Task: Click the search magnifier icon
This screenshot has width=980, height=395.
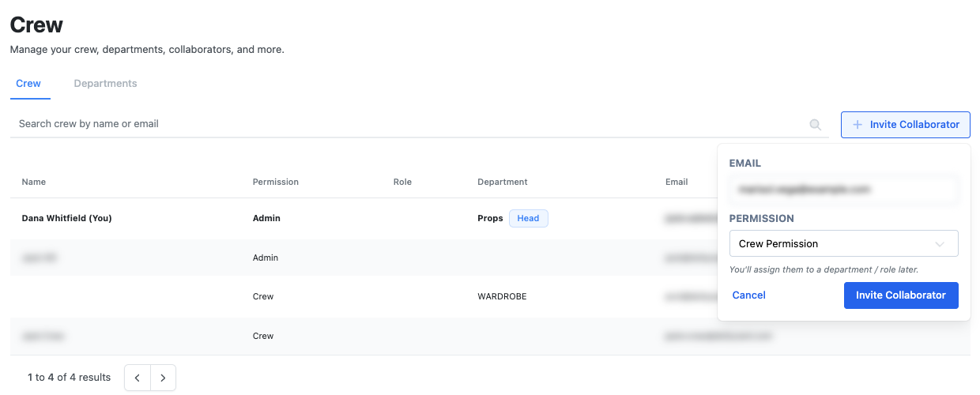Action: pos(816,125)
